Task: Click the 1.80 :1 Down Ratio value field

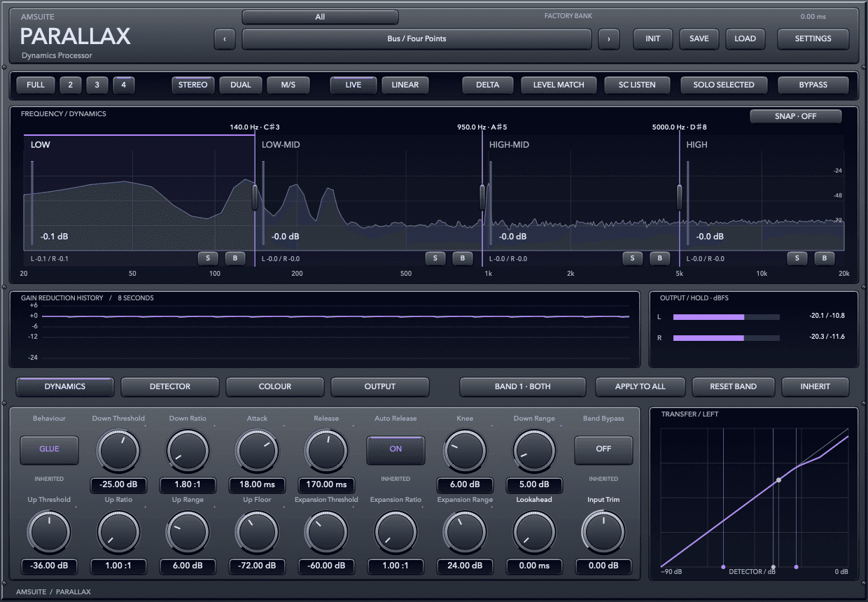Action: pyautogui.click(x=188, y=485)
